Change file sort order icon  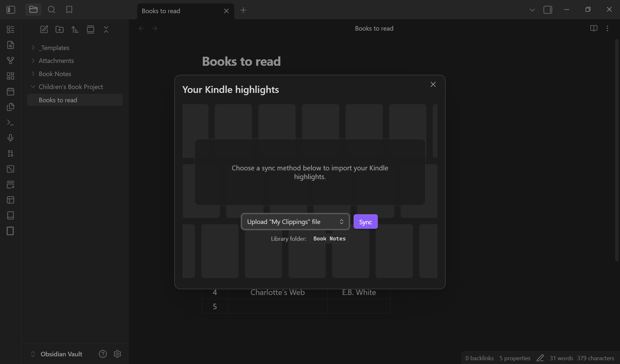click(x=75, y=29)
